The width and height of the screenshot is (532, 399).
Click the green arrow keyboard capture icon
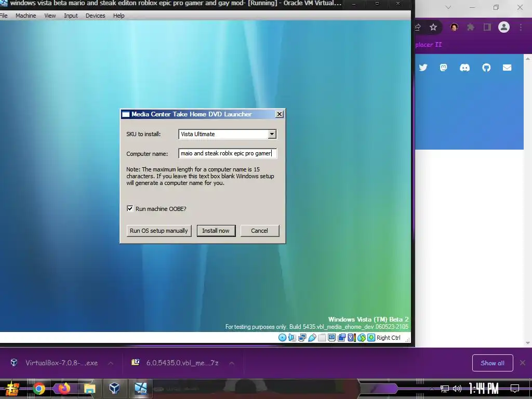(371, 338)
